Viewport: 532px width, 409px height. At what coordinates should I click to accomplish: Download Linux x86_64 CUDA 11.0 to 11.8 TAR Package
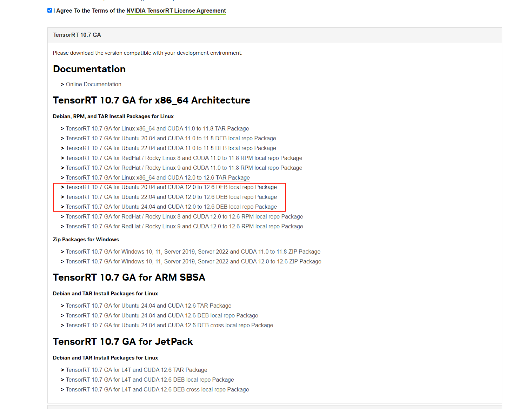coord(157,129)
